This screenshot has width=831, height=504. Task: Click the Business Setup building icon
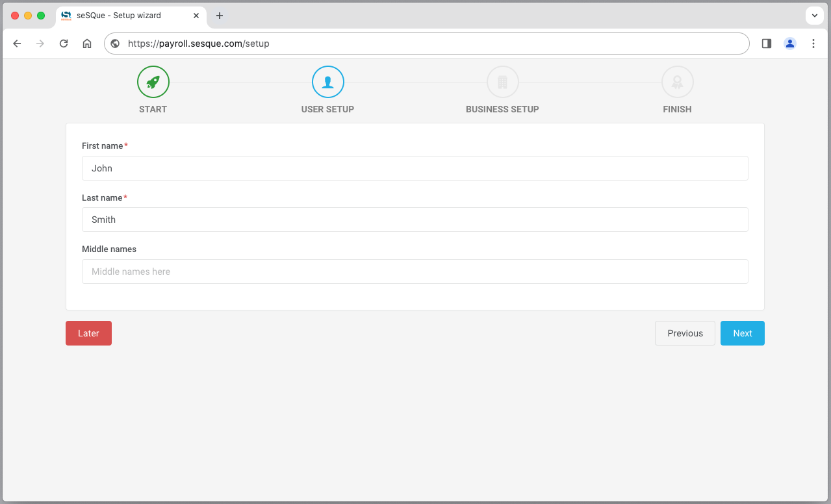coord(502,82)
